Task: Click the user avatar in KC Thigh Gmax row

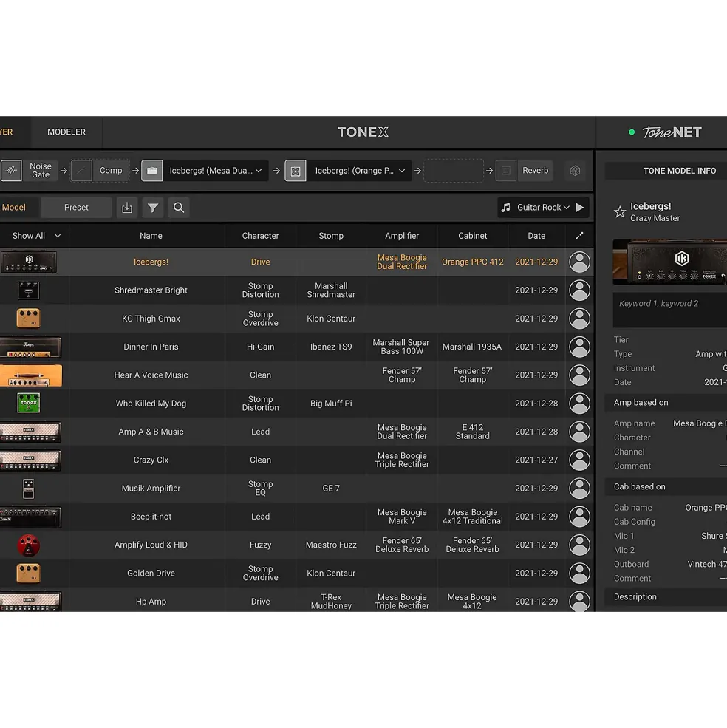Action: pos(580,319)
